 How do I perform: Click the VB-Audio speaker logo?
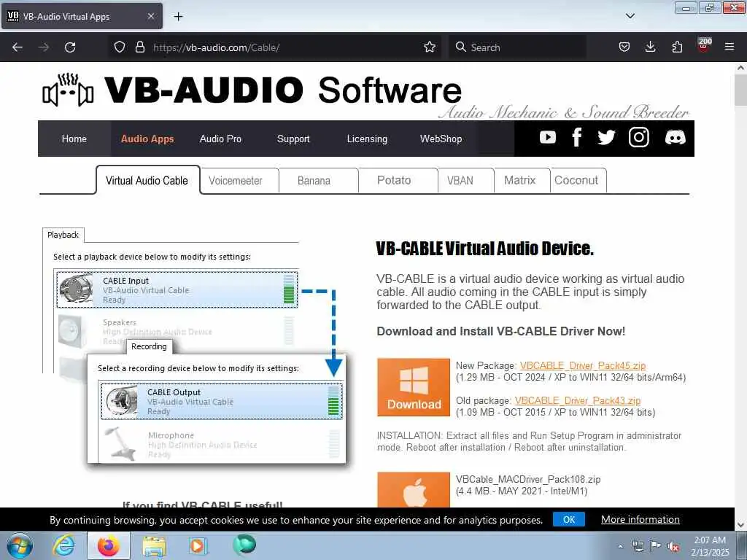click(x=68, y=90)
